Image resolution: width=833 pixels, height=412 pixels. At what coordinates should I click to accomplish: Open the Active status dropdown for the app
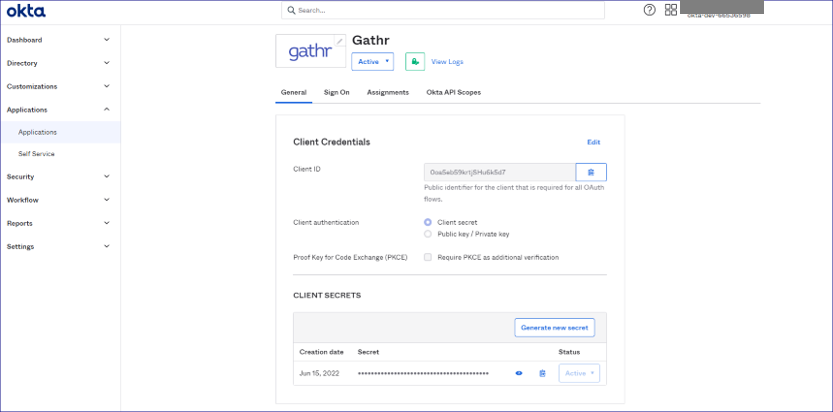(374, 62)
